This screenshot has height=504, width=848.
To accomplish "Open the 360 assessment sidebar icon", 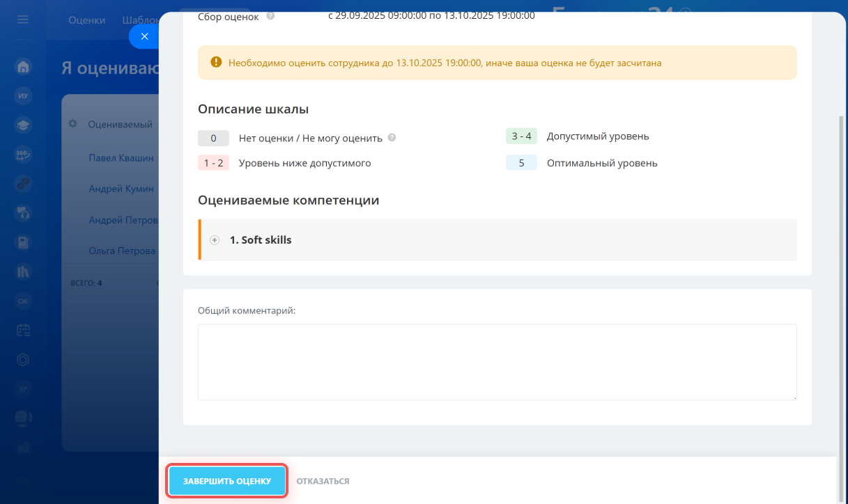I will pyautogui.click(x=23, y=155).
